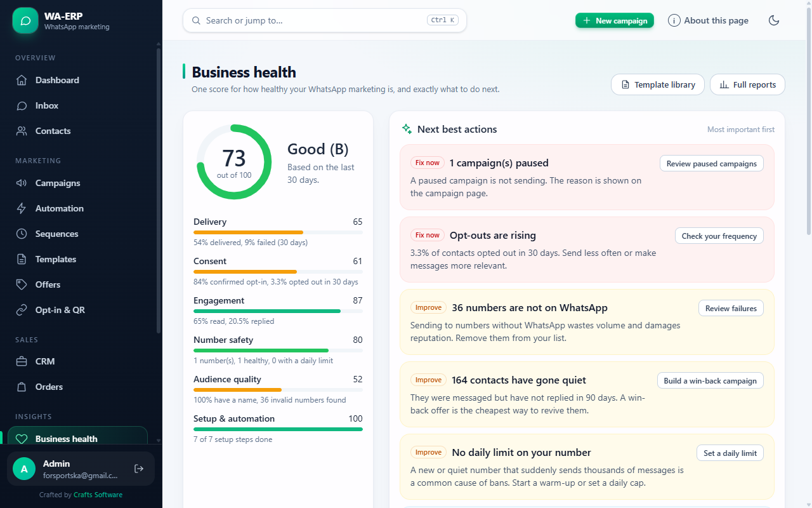The width and height of the screenshot is (812, 508).
Task: Follow the Crafts Software link
Action: [98, 495]
